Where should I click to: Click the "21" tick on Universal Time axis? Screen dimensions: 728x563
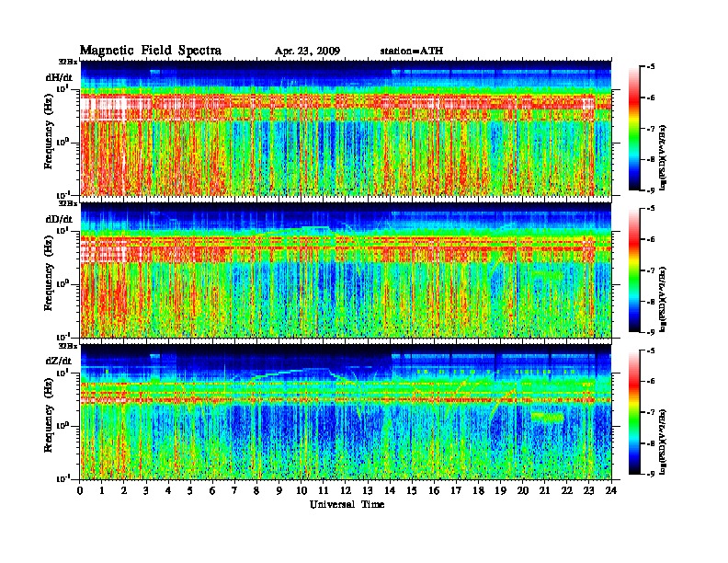(544, 490)
